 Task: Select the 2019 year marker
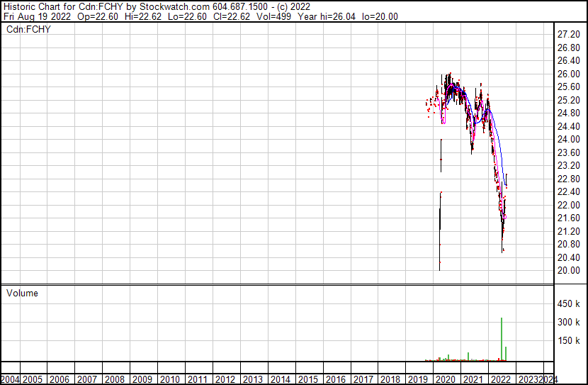(417, 379)
